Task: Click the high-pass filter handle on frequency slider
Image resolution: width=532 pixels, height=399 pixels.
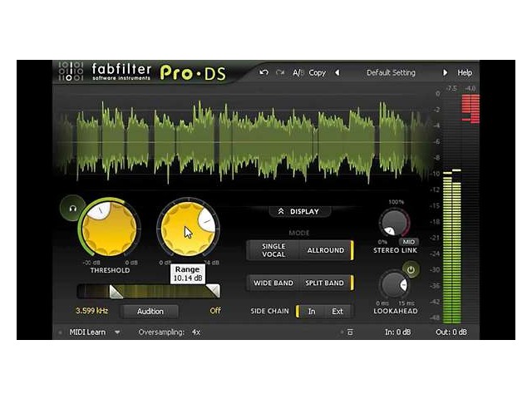Action: tap(116, 292)
